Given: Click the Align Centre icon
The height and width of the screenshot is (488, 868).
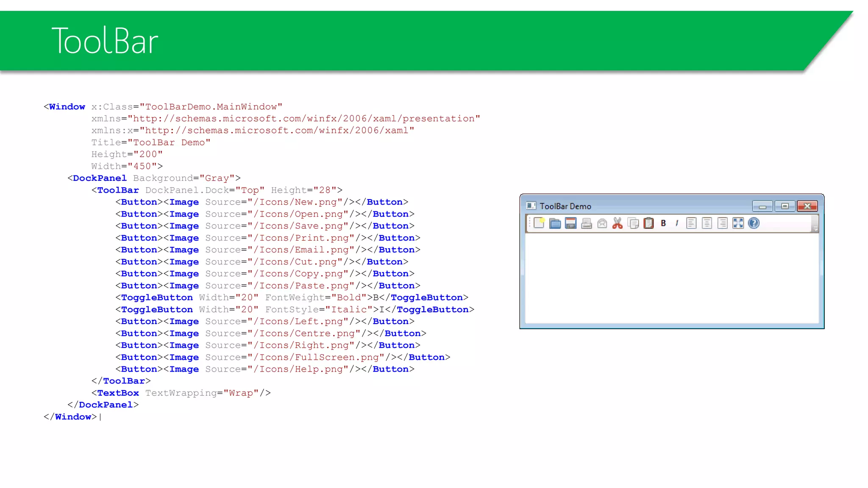Looking at the screenshot, I should click(x=707, y=223).
